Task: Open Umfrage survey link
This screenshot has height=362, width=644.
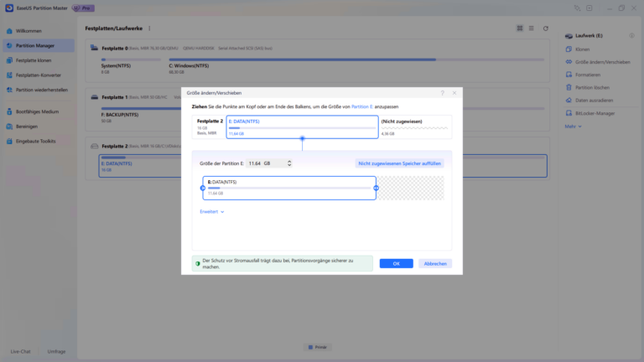Action: pyautogui.click(x=56, y=352)
